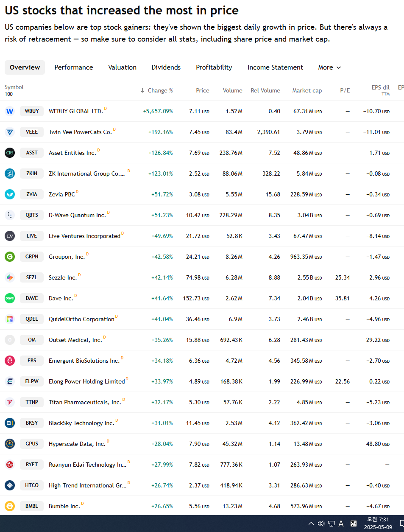Image resolution: width=404 pixels, height=532 pixels.
Task: Click the 3.04 B market cap value
Action: coord(309,215)
